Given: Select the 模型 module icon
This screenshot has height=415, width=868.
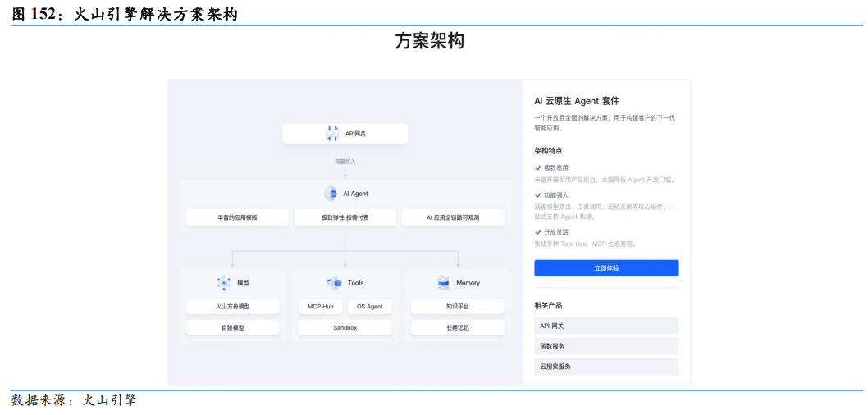Looking at the screenshot, I should coord(224,283).
